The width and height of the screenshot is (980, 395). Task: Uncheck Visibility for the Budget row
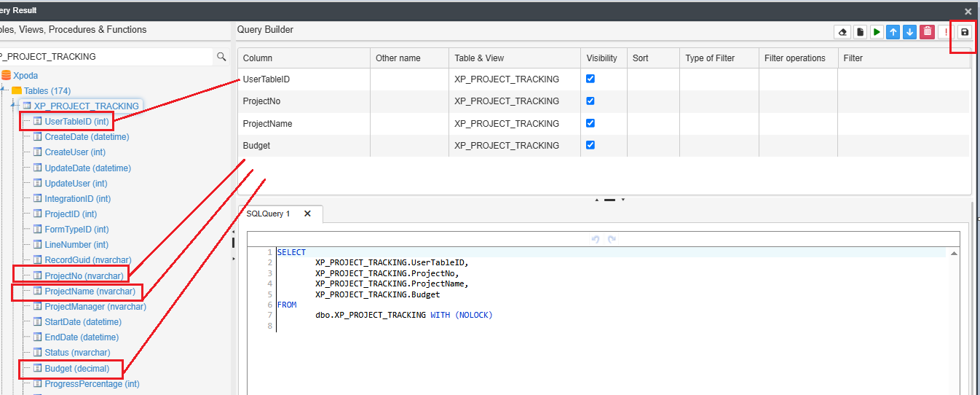tap(590, 145)
